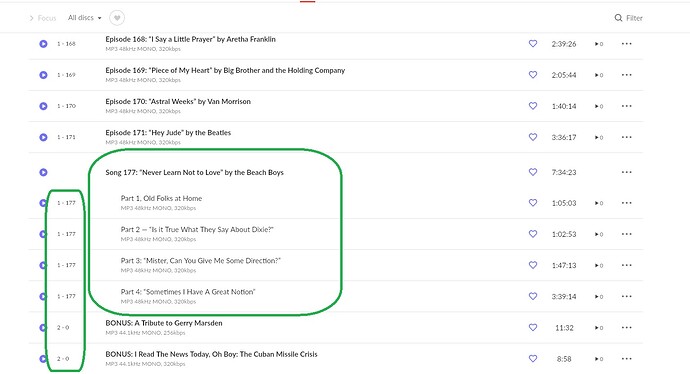The height and width of the screenshot is (374, 690).
Task: Select Part 3 Mister, Can You Give Me
Action: coord(201,261)
